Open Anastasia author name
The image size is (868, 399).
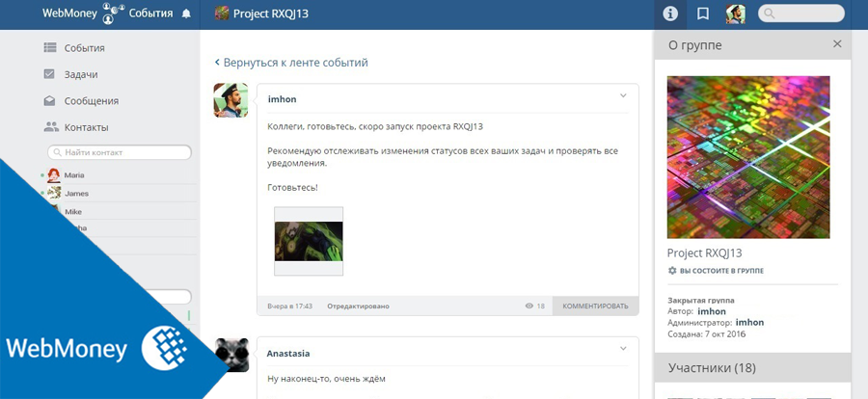pyautogui.click(x=288, y=354)
